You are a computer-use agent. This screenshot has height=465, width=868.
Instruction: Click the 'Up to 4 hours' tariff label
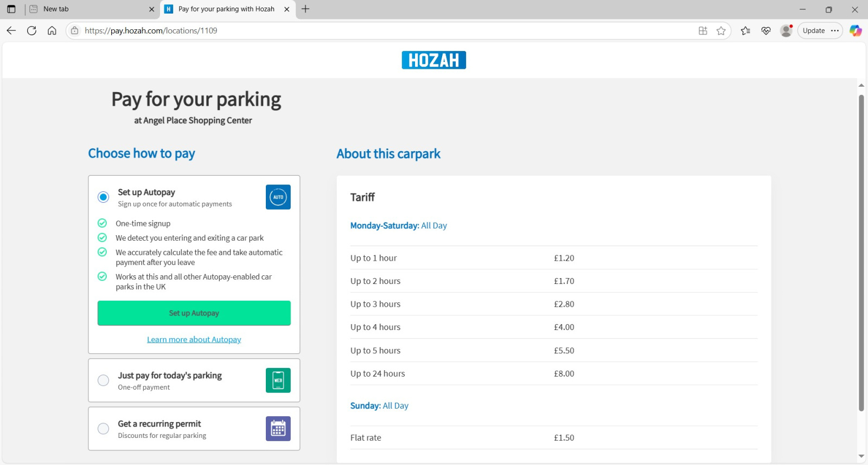(375, 327)
